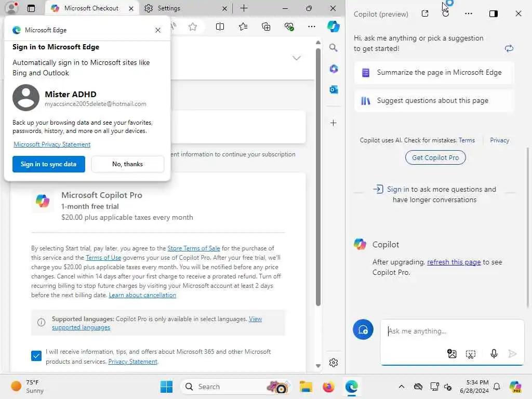This screenshot has height=399, width=532.
Task: Close the Copilot pane
Action: (x=518, y=14)
